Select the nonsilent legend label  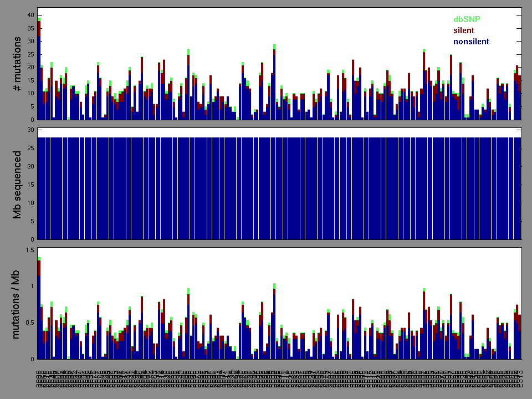pos(471,42)
